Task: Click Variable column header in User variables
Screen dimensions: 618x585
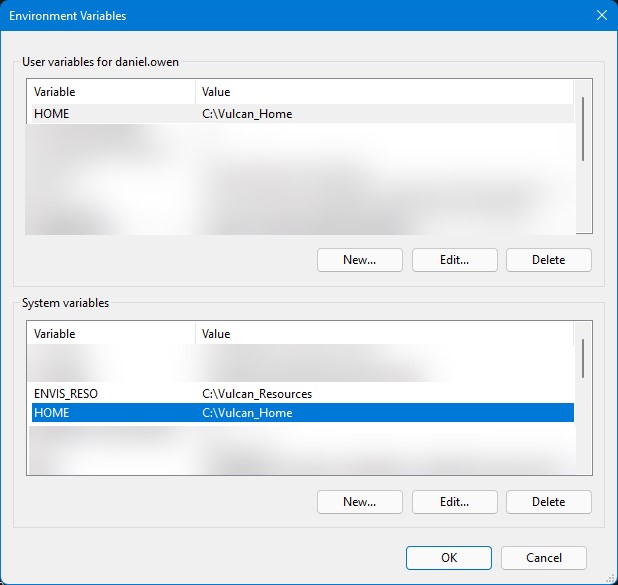Action: [x=112, y=92]
